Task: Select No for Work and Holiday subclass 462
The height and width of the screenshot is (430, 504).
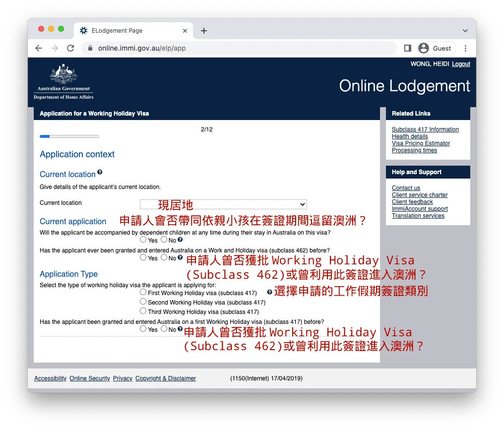Action: coord(164,257)
